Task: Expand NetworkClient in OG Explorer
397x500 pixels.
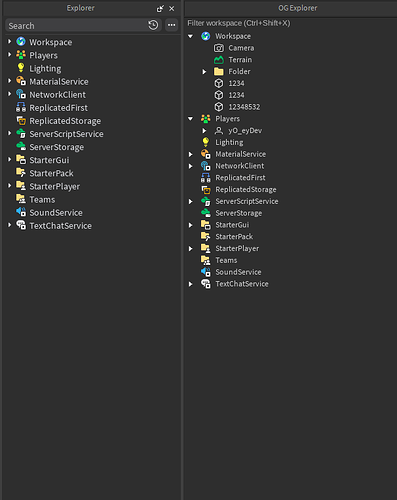Action: point(190,166)
